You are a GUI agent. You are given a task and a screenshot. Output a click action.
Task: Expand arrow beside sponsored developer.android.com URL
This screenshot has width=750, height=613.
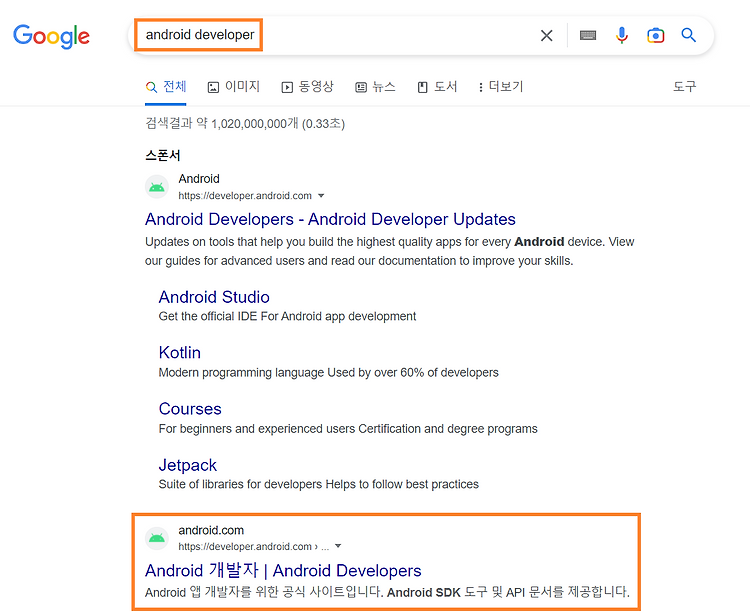(321, 196)
